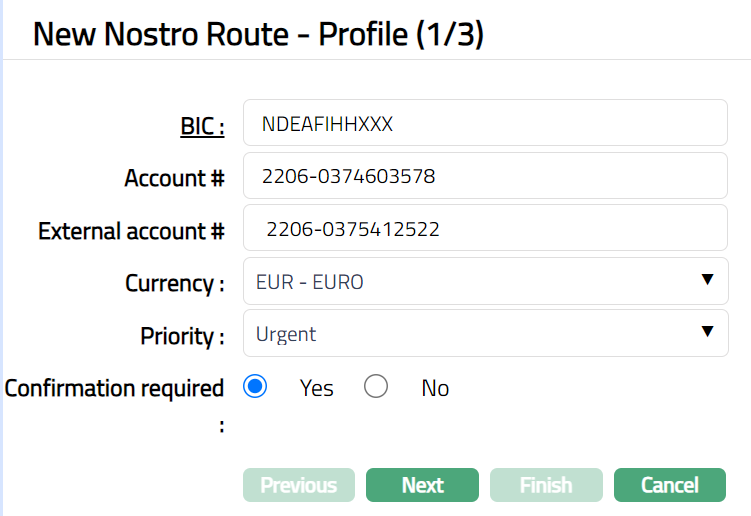Choose the No radio button for confirmation
Screen dimensions: 751x516
[x=376, y=387]
